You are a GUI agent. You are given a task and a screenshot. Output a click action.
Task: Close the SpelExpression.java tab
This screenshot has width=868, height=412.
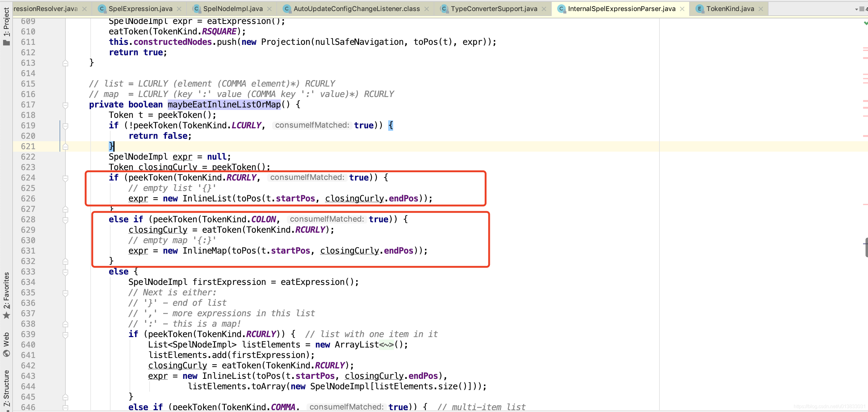(x=179, y=9)
